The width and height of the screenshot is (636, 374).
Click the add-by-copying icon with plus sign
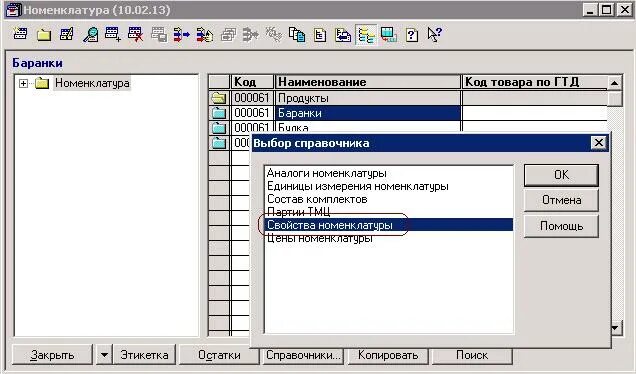[x=113, y=34]
